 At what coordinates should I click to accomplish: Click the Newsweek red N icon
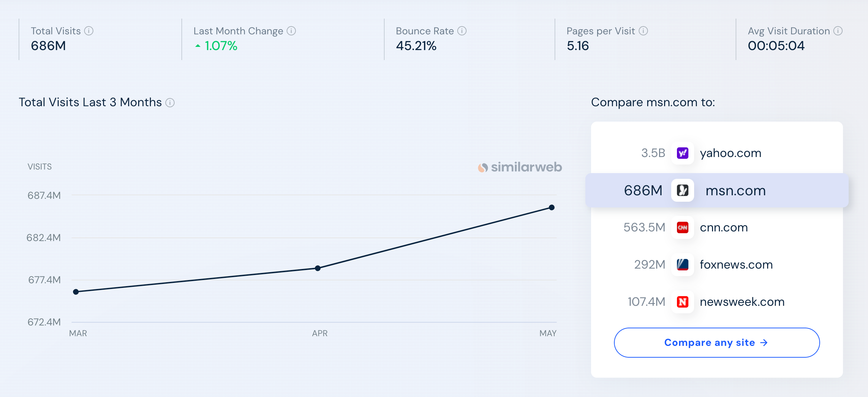coord(682,302)
